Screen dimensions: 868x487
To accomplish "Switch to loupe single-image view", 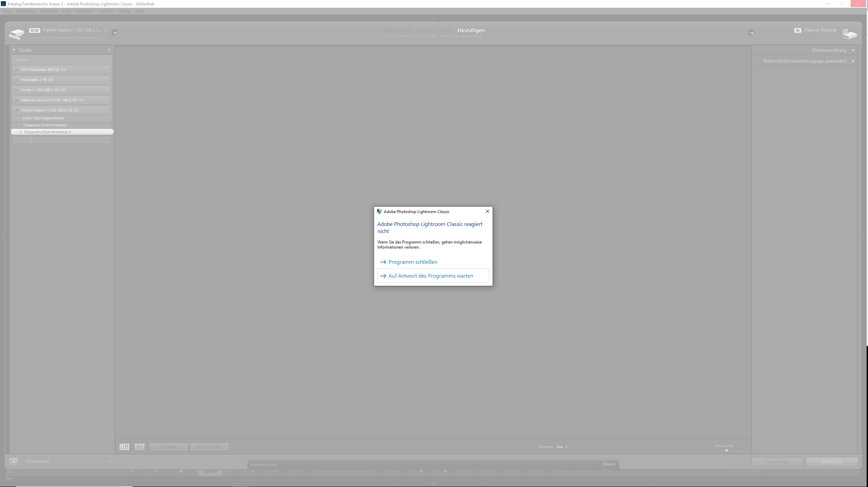I will pos(139,447).
